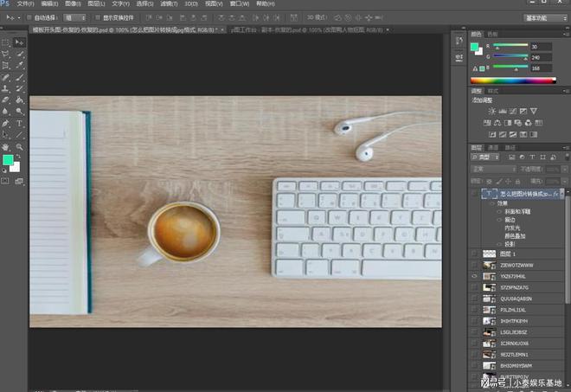Image resolution: width=571 pixels, height=392 pixels.
Task: Open the 正常 blend mode dropdown
Action: tap(493, 169)
